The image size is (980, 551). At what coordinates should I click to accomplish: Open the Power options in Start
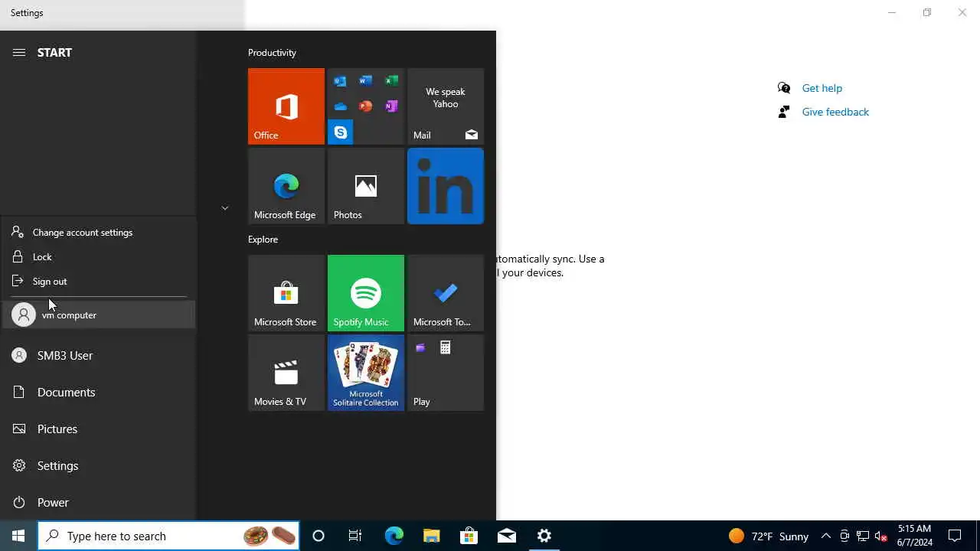pyautogui.click(x=98, y=502)
